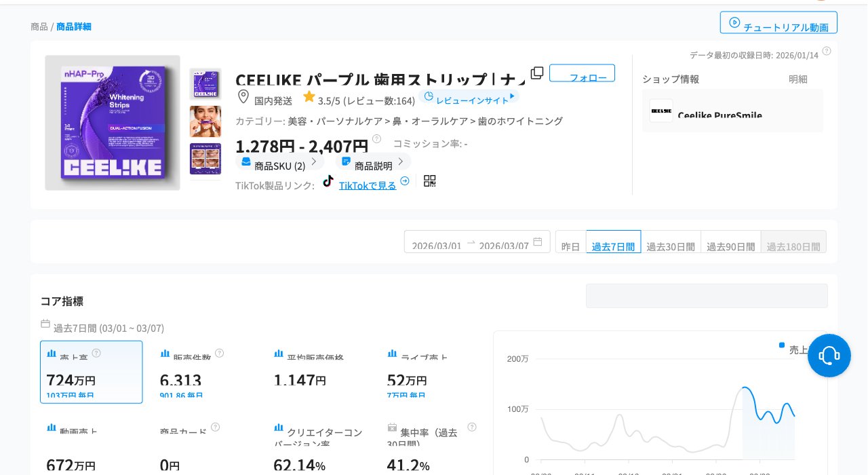Select the highlighted 売上高 metric card
Screen dimensions: 868x475
92,372
